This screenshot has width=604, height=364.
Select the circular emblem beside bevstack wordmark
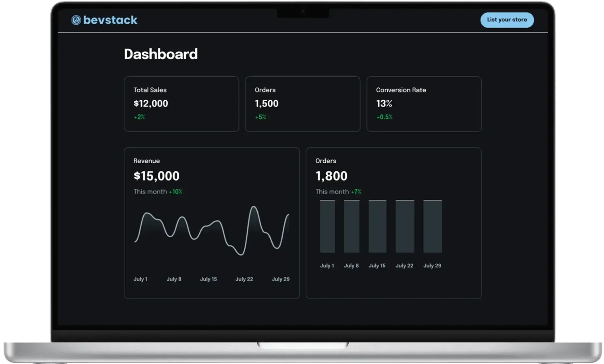(77, 20)
